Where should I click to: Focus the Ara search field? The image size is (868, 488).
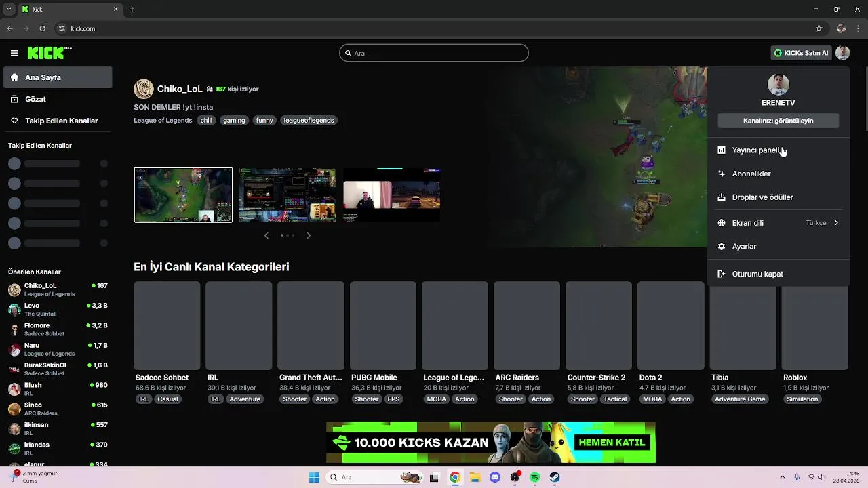pos(434,53)
